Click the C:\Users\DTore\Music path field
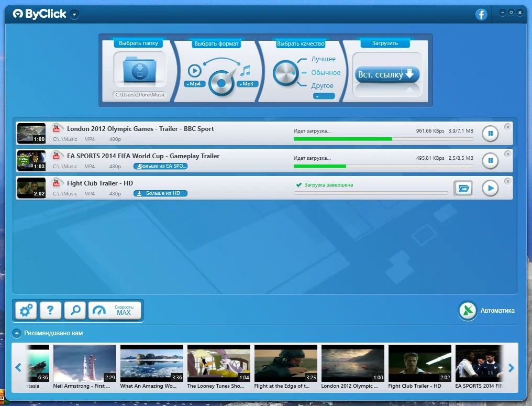The height and width of the screenshot is (406, 532). click(x=140, y=95)
